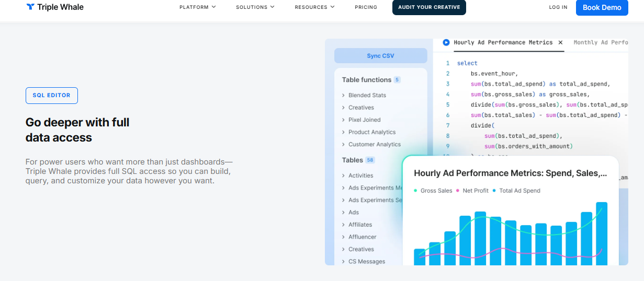644x281 pixels.
Task: Click the Table functions count badge 5
Action: click(397, 80)
